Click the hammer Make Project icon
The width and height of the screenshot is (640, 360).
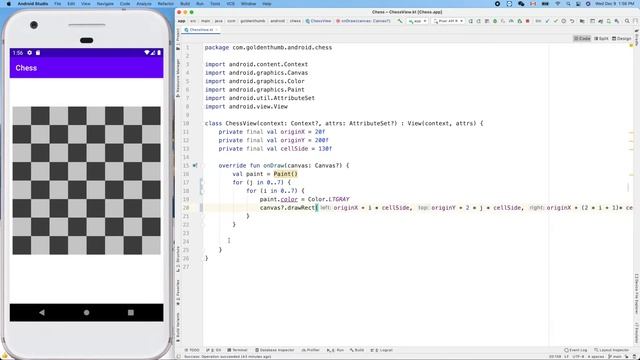(x=400, y=21)
